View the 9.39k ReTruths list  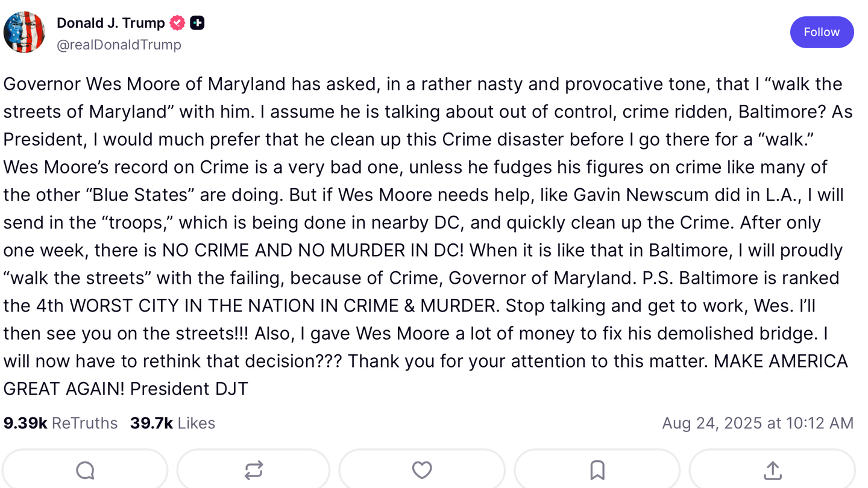(60, 423)
